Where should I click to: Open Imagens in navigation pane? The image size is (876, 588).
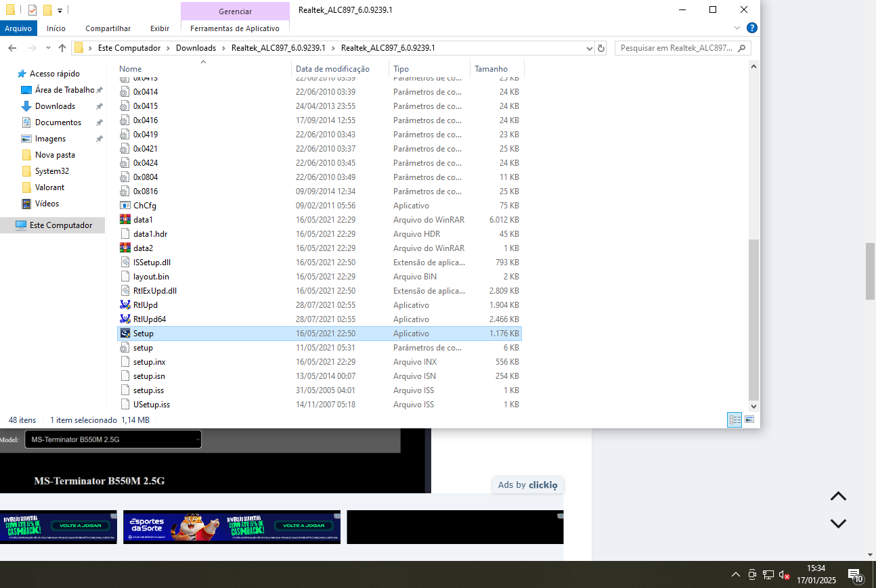pyautogui.click(x=50, y=139)
